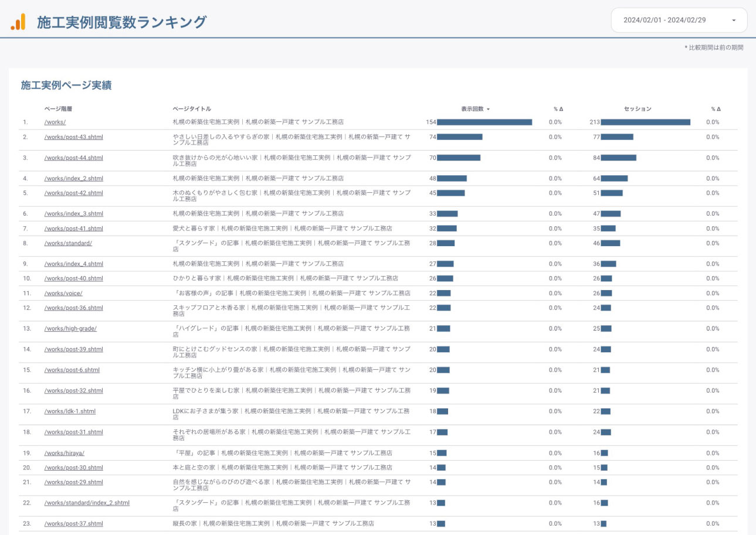
Task: Open the /works/standard/index_2.shtml link
Action: point(87,503)
